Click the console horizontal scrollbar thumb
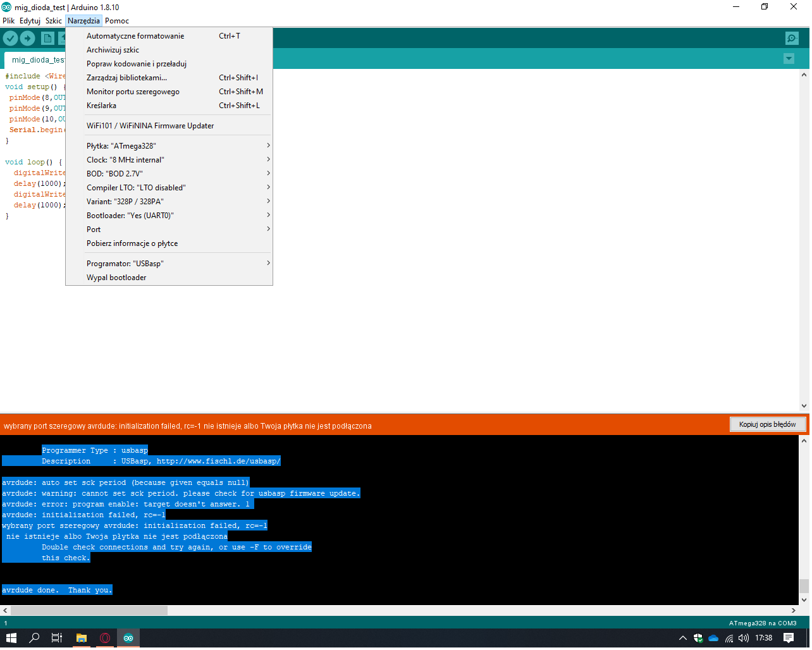This screenshot has width=812, height=650. 89,611
